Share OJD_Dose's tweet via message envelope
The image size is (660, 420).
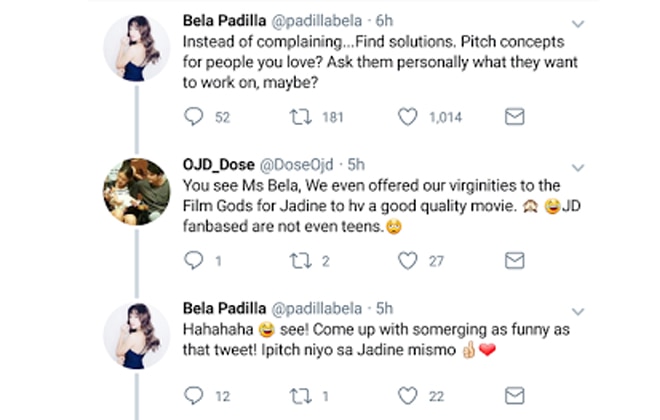point(514,261)
